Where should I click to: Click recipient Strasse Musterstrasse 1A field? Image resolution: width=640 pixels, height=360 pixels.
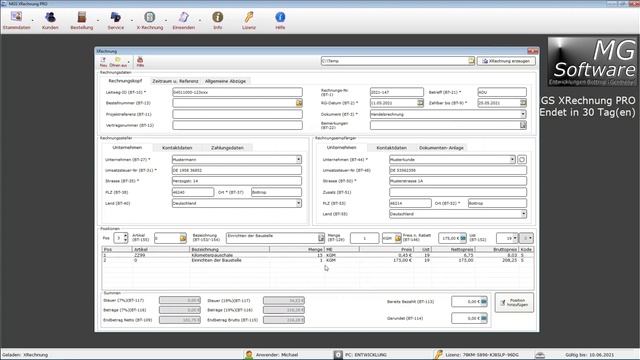[458, 181]
